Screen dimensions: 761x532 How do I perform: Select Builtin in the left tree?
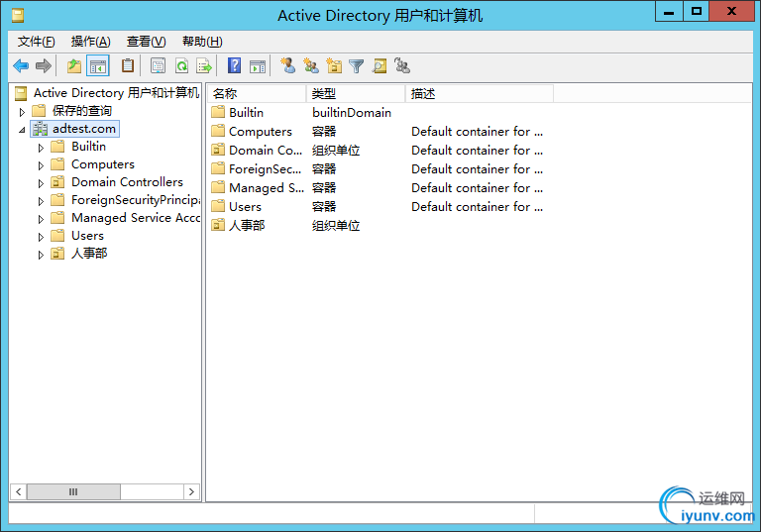click(89, 146)
